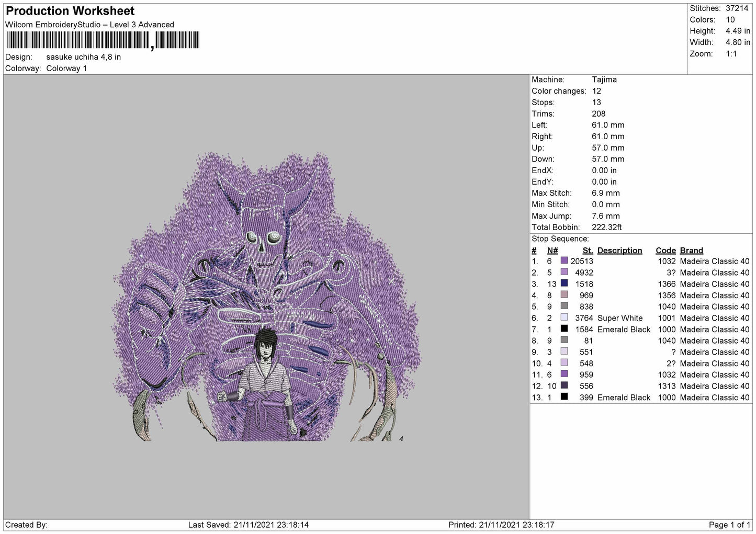Click the EndX: label
This screenshot has width=756, height=534.
(x=543, y=171)
